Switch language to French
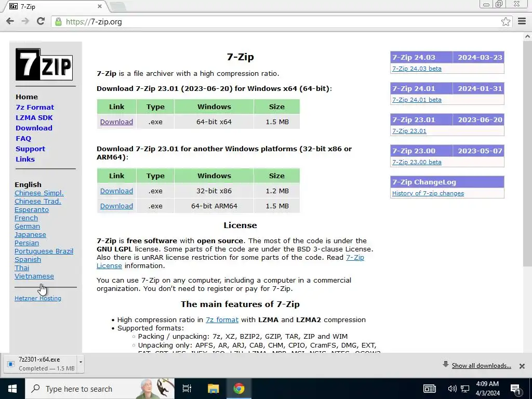532x399 pixels. (26, 218)
